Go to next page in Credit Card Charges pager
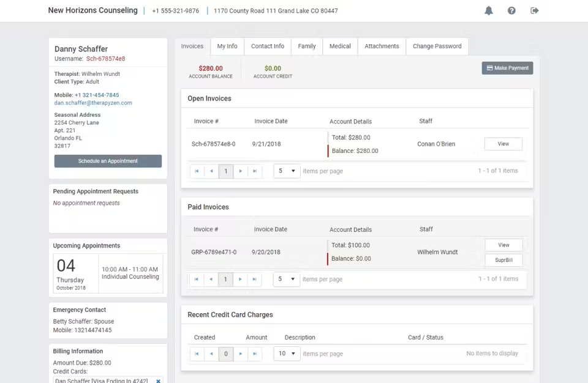588x383 pixels. 240,354
